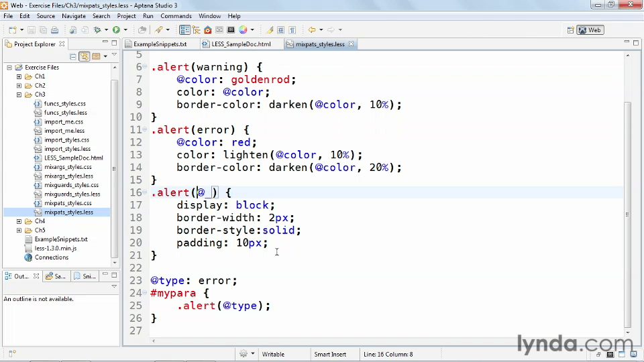
Task: Open the Navigate menu
Action: pos(74,16)
